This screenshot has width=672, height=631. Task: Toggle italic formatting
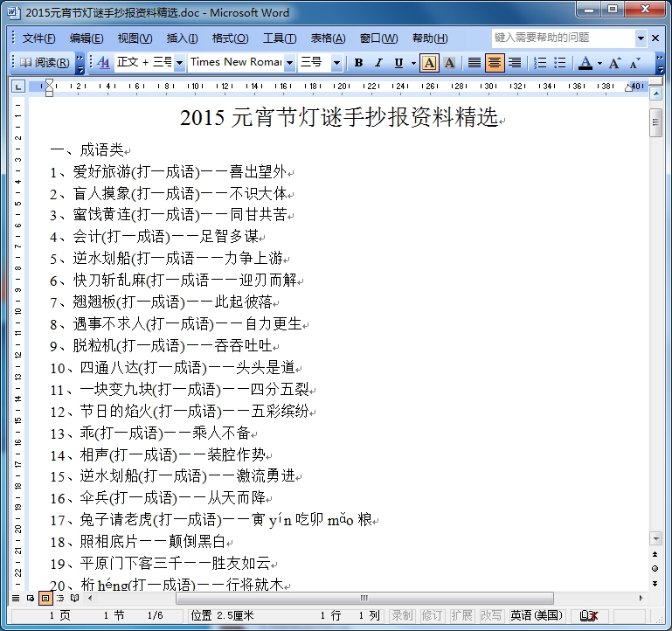(x=378, y=63)
